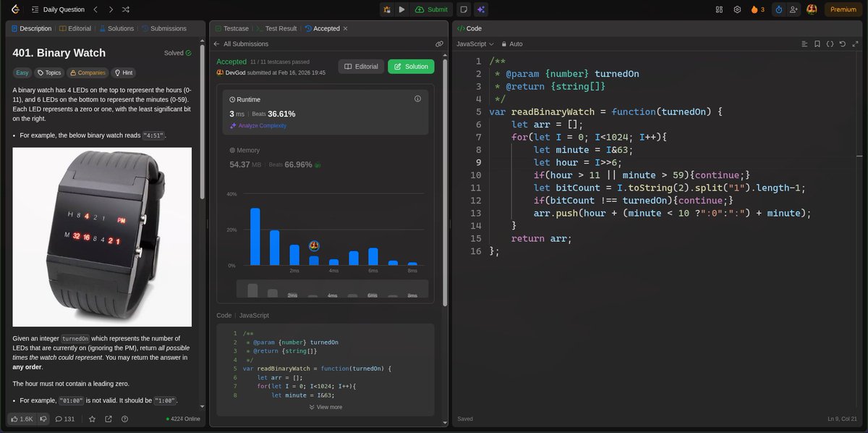Click DevGod username in submission

point(234,72)
